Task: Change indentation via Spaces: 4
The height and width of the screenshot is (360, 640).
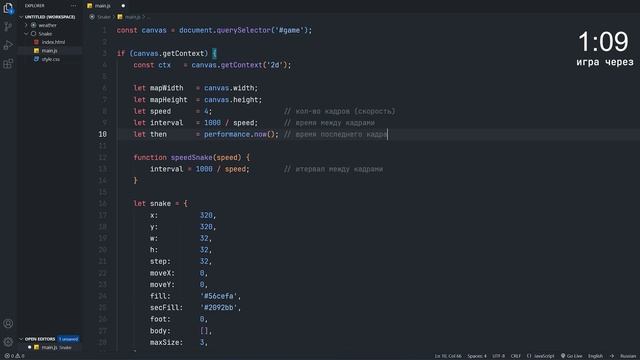Action: click(477, 356)
